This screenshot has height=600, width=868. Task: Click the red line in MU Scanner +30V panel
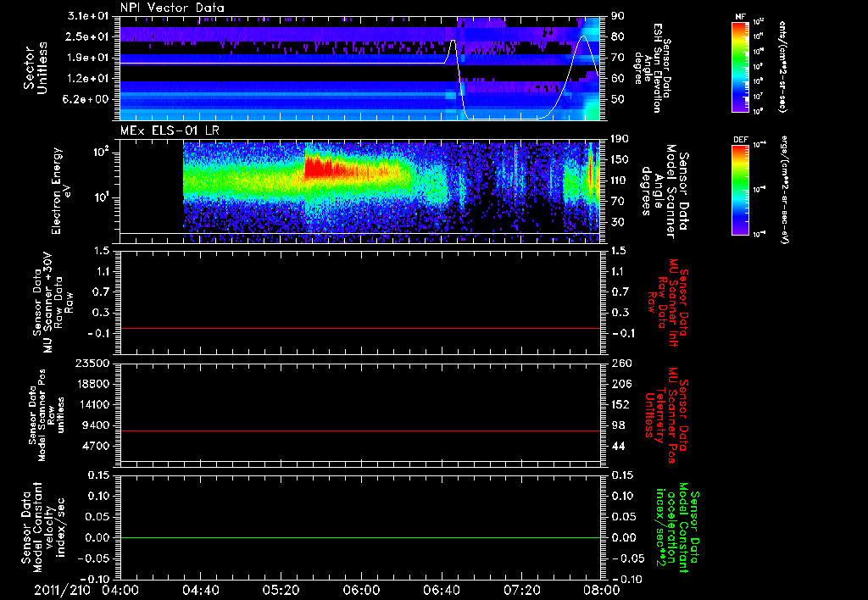[359, 328]
